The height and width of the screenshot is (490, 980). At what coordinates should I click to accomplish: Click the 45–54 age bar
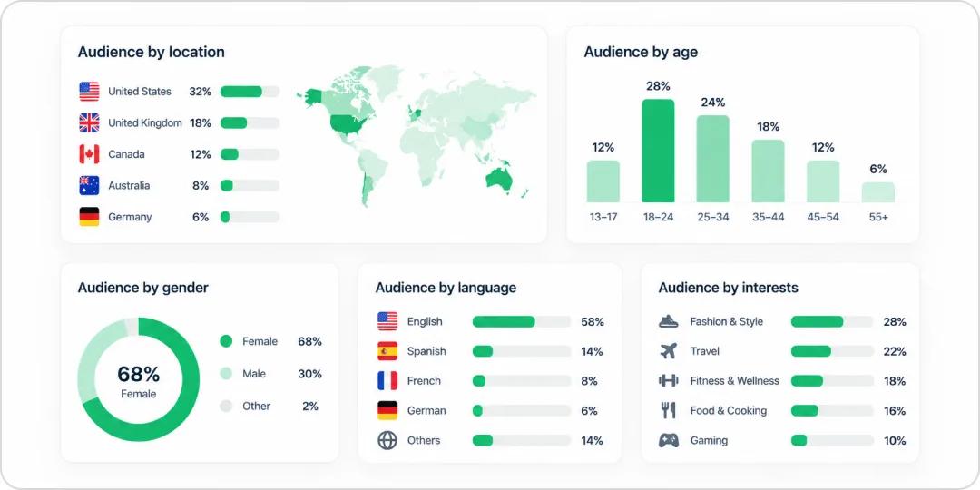(823, 181)
